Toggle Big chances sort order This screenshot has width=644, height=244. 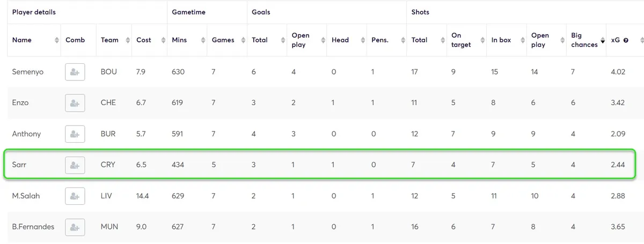pyautogui.click(x=602, y=41)
